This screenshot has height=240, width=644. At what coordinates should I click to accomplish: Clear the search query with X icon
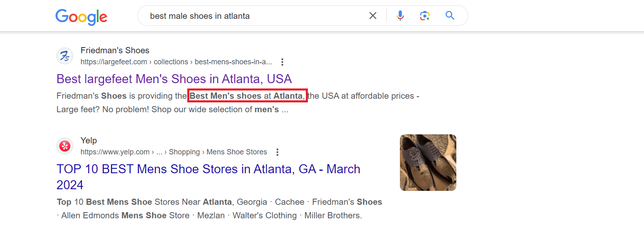tap(373, 16)
